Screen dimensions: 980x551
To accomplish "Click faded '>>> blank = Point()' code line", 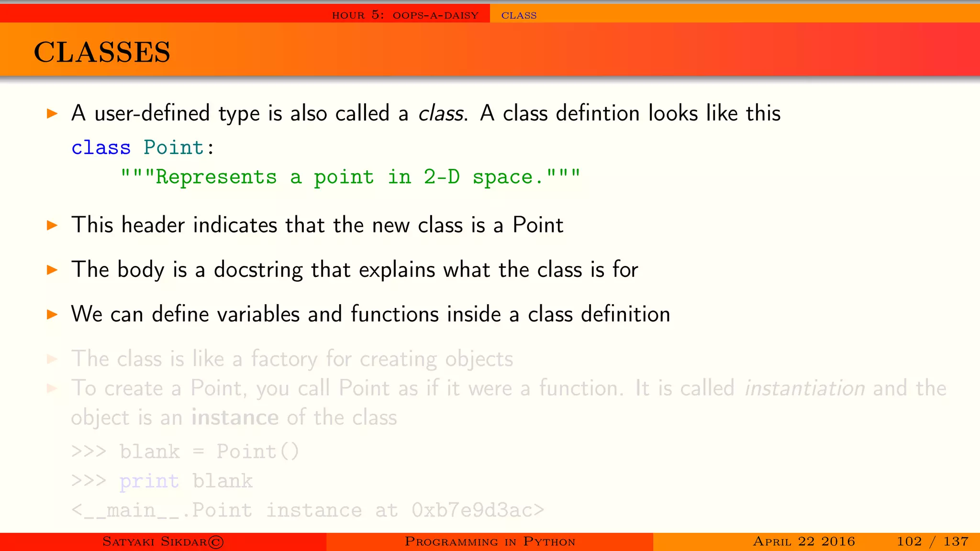I will [x=185, y=451].
